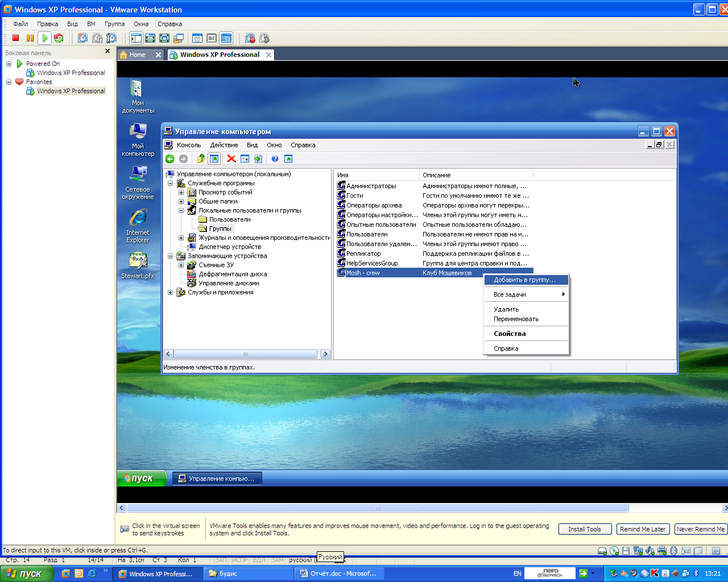Select Переименовать in the context menu
The width and height of the screenshot is (728, 582).
click(526, 319)
